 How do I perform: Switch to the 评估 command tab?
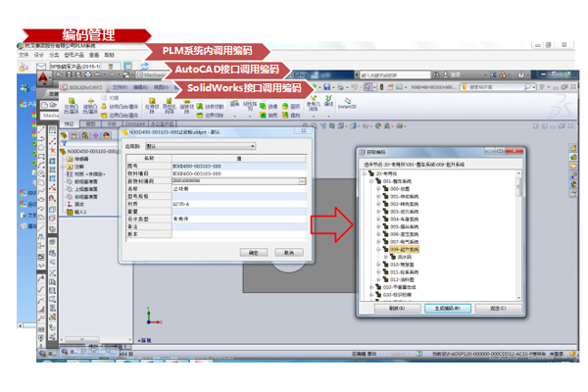coord(112,123)
